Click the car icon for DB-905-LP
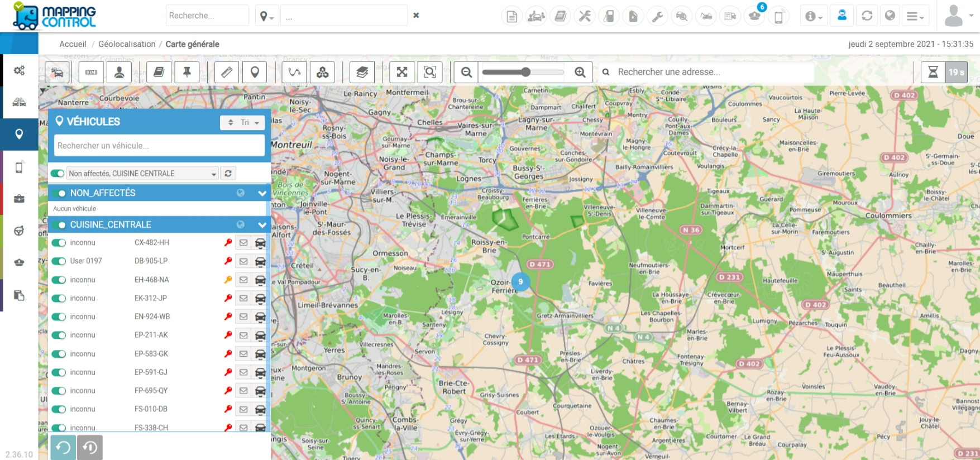 click(260, 261)
